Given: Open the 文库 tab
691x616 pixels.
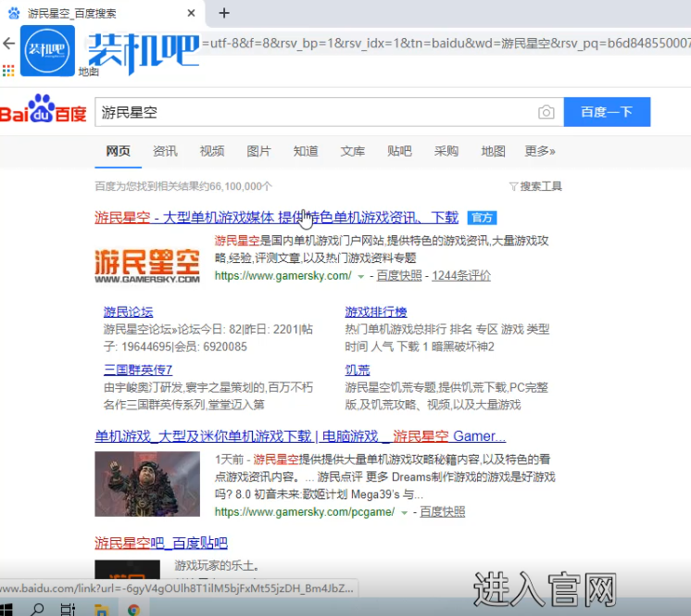Looking at the screenshot, I should pos(353,151).
